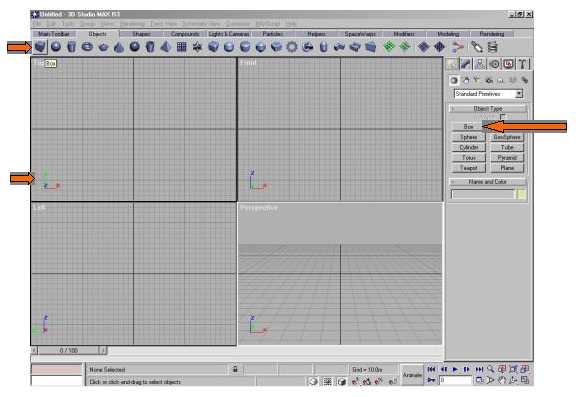
Task: Click the Plane button in Object Type
Action: [x=507, y=168]
